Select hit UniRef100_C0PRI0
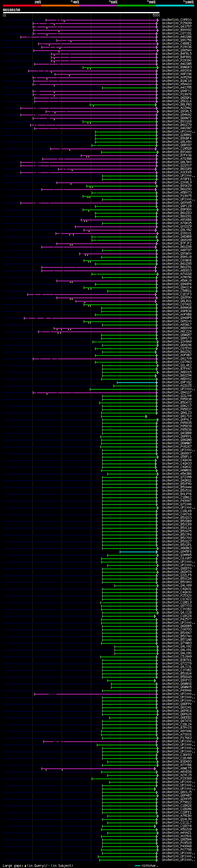 pos(176,20)
